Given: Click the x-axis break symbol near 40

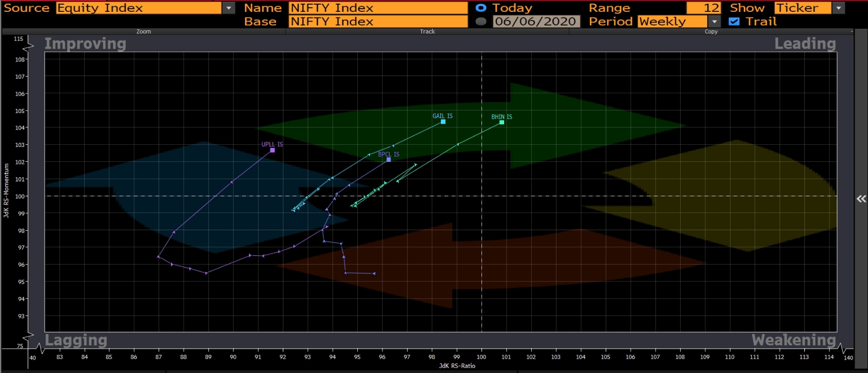Looking at the screenshot, I should point(39,350).
